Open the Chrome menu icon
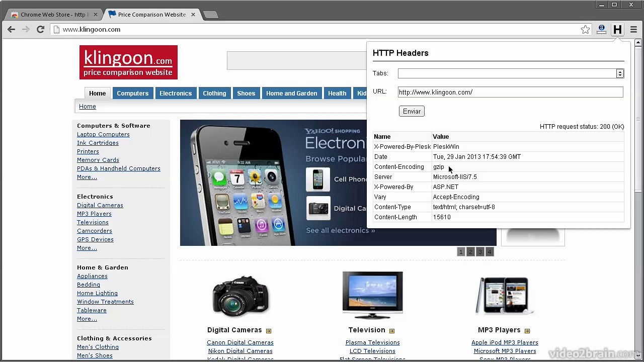Screen dimensions: 644x362 pos(633,30)
